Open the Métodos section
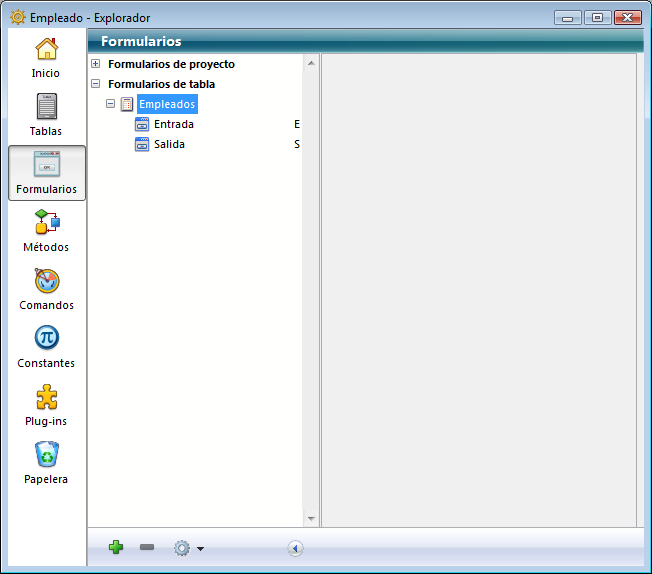Screen dimensions: 652x574 tap(46, 231)
